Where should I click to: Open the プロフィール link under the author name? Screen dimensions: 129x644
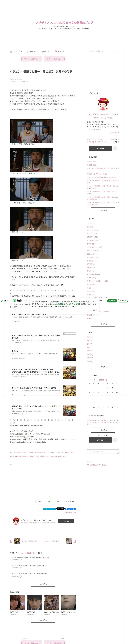coord(98,118)
